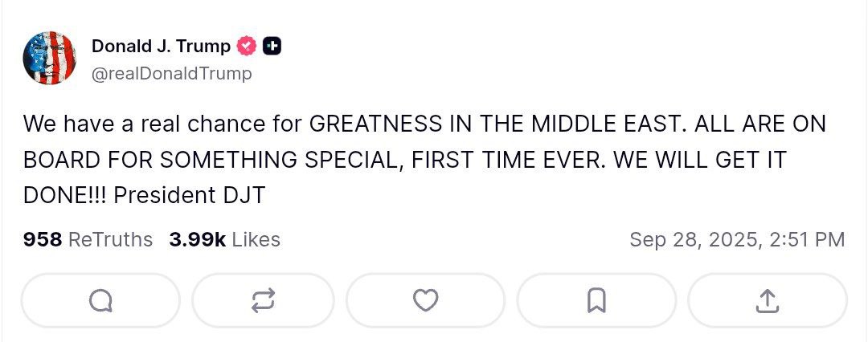
Task: Open the Donald J. Trump display name
Action: tap(161, 47)
